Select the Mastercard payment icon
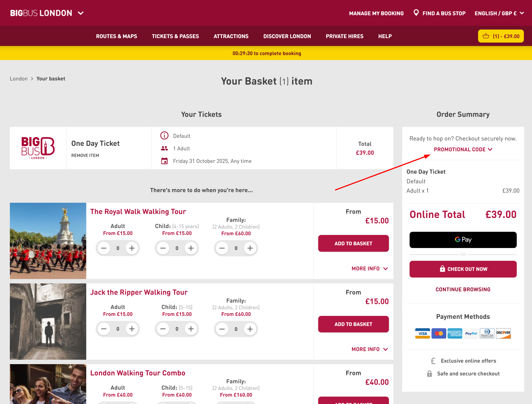Image resolution: width=532 pixels, height=404 pixels. click(439, 333)
